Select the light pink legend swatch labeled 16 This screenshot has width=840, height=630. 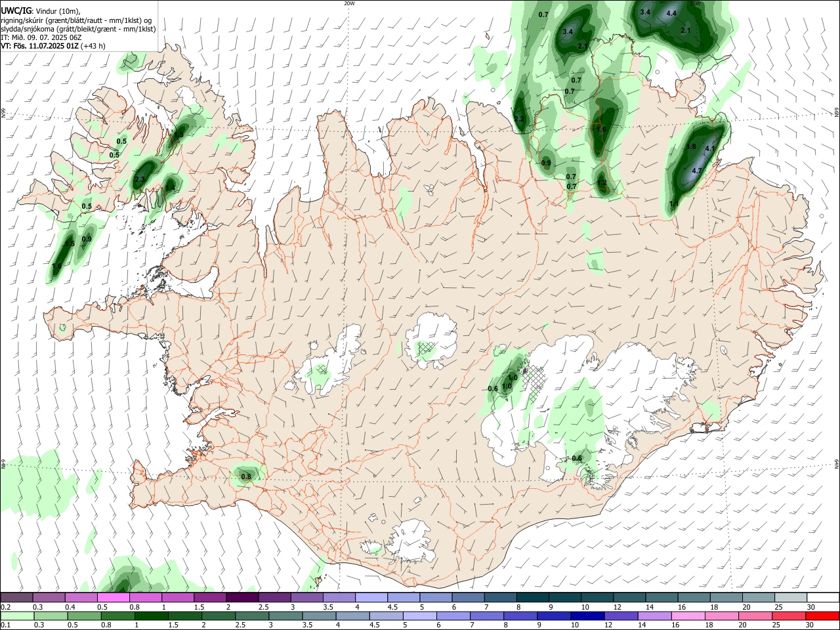click(x=688, y=616)
